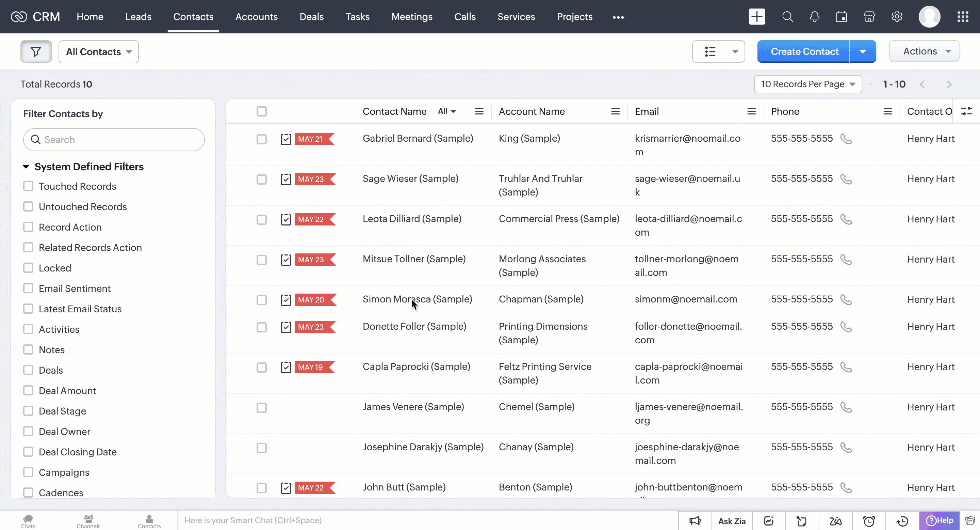This screenshot has height=530, width=980.
Task: Click the calendar icon in top bar
Action: pos(841,17)
